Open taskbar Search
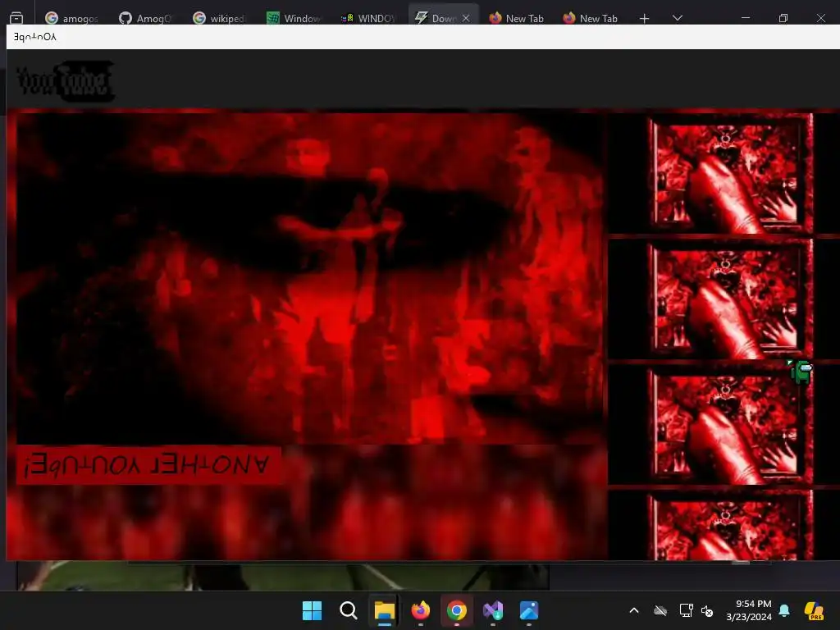Image resolution: width=840 pixels, height=630 pixels. pyautogui.click(x=348, y=610)
